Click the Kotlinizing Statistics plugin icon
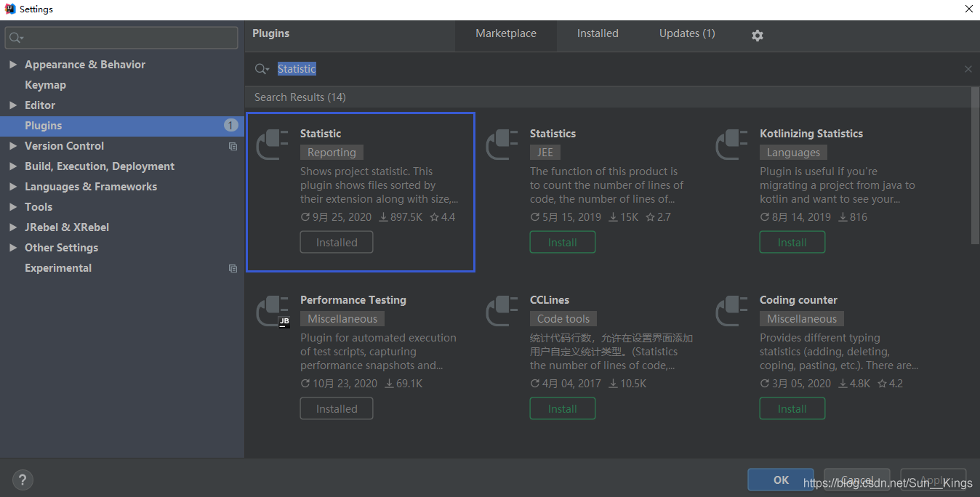Image resolution: width=980 pixels, height=497 pixels. pos(732,145)
